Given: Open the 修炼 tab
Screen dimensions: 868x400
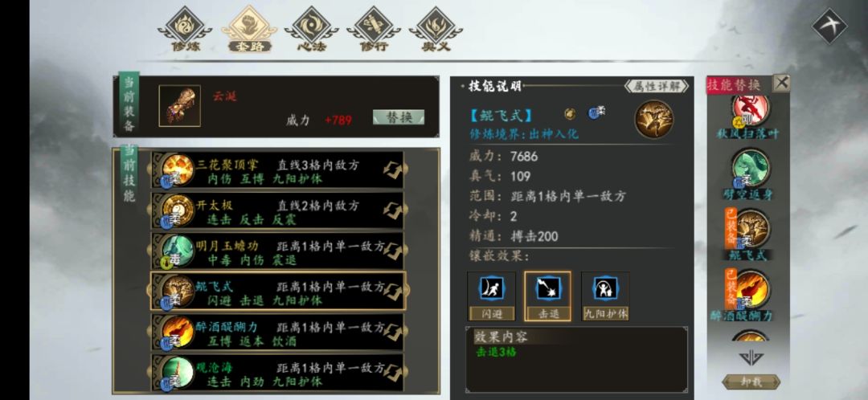Looking at the screenshot, I should tap(185, 30).
